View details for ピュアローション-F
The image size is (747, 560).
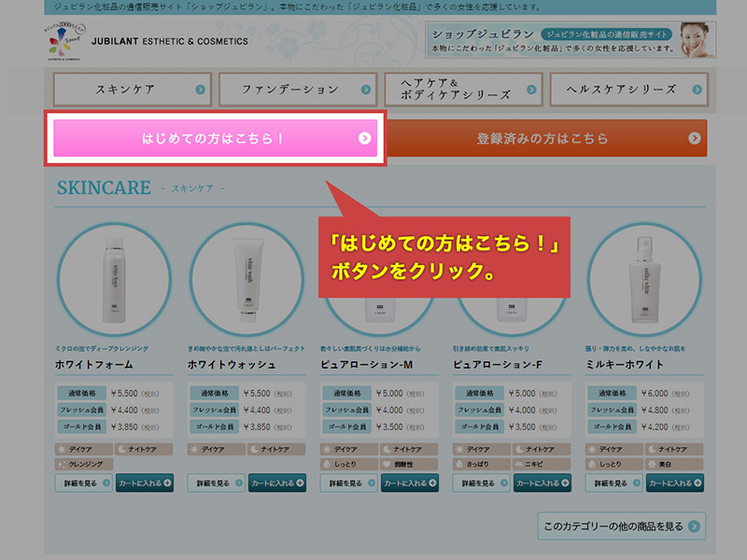click(481, 483)
